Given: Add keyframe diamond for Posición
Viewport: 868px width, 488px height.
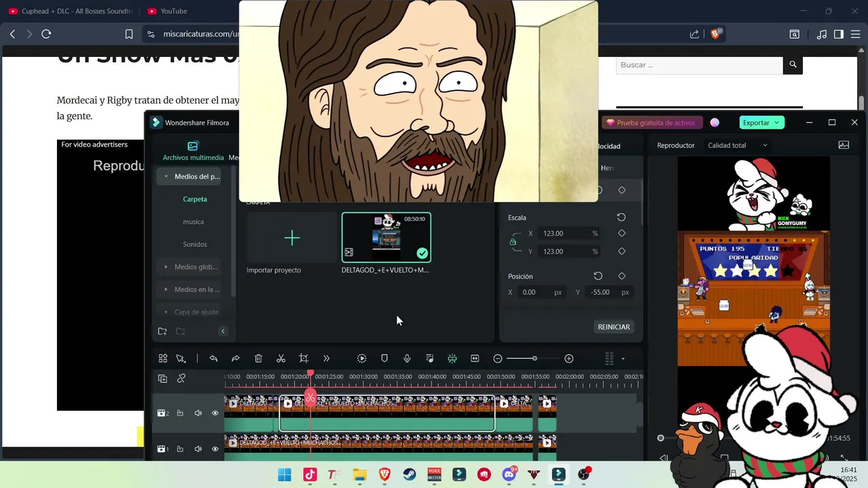Looking at the screenshot, I should pos(622,276).
